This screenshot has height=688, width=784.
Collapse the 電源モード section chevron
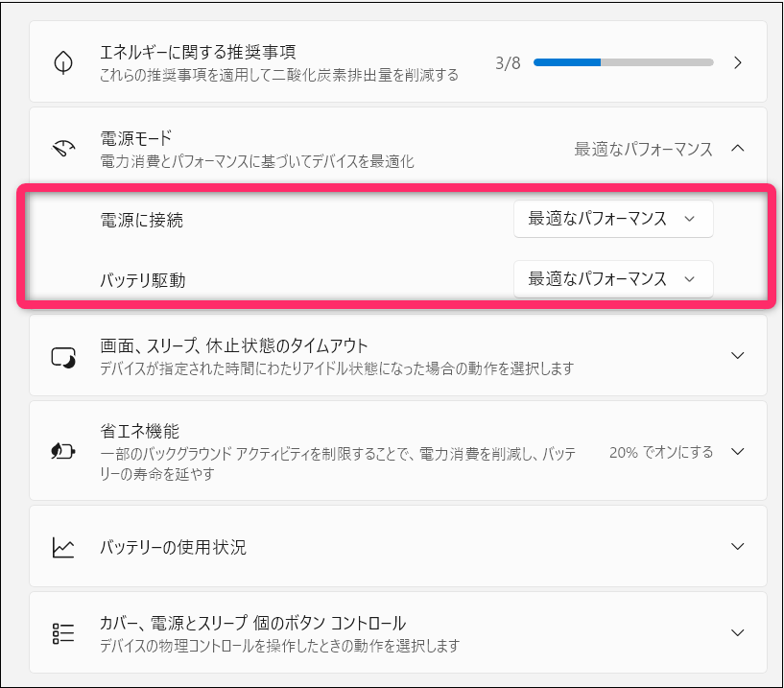click(x=737, y=149)
